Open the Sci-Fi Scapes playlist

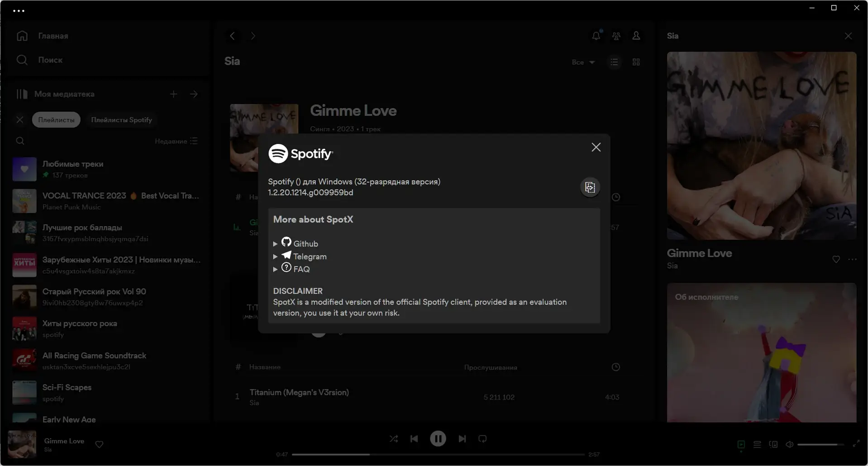pos(107,393)
